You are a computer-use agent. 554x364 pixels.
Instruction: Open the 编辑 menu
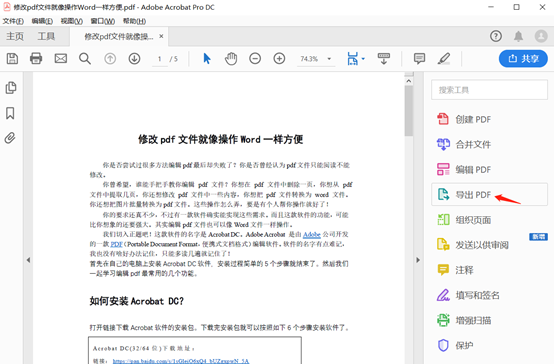pos(42,21)
